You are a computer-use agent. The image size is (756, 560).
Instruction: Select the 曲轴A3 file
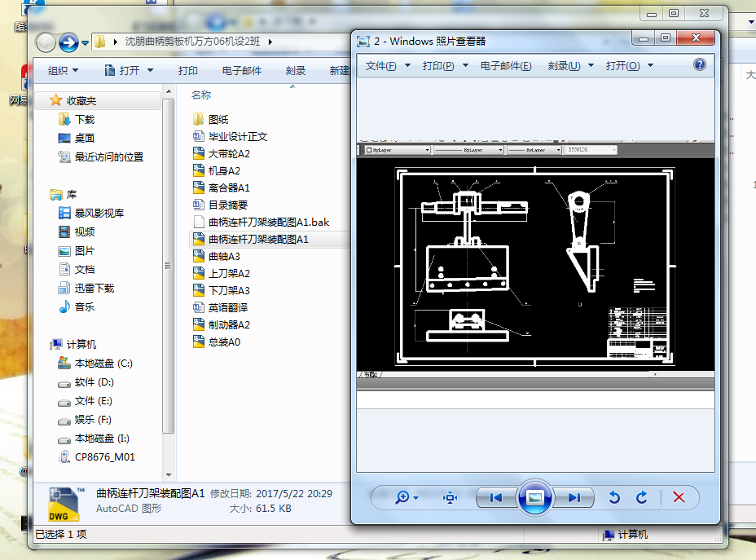(221, 256)
